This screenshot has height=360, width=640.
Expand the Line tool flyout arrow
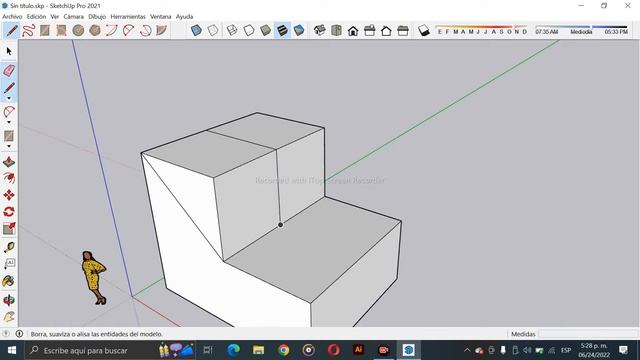[x=9, y=98]
